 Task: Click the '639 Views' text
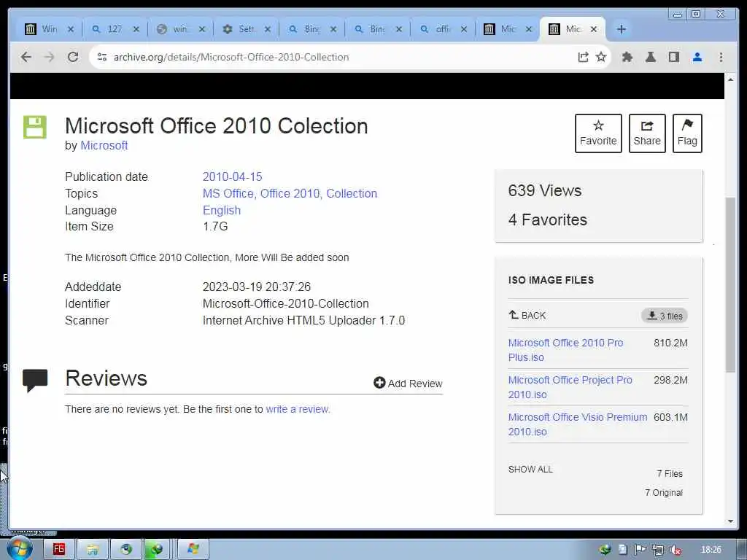(x=544, y=190)
